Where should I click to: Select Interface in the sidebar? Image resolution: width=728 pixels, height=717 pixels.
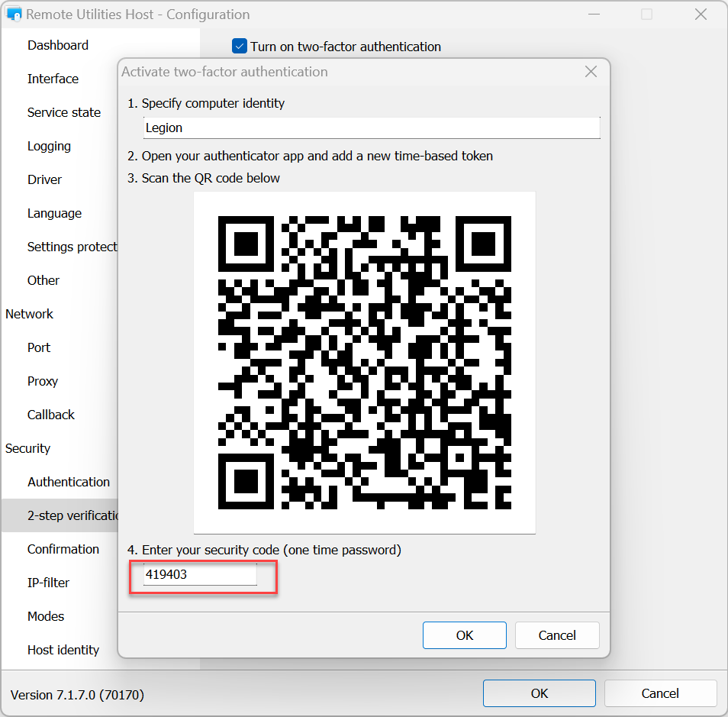pyautogui.click(x=53, y=79)
